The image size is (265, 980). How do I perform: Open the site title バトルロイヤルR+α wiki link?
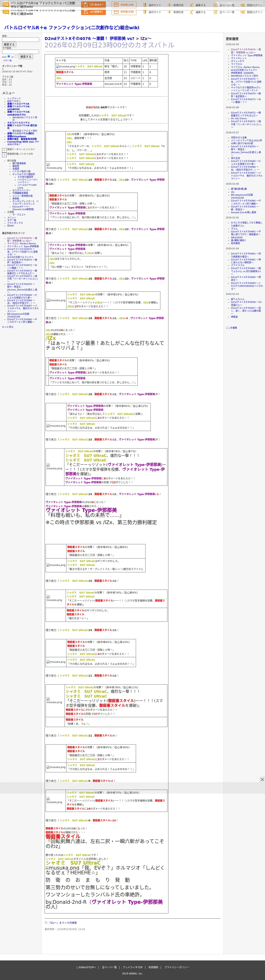coord(72,27)
